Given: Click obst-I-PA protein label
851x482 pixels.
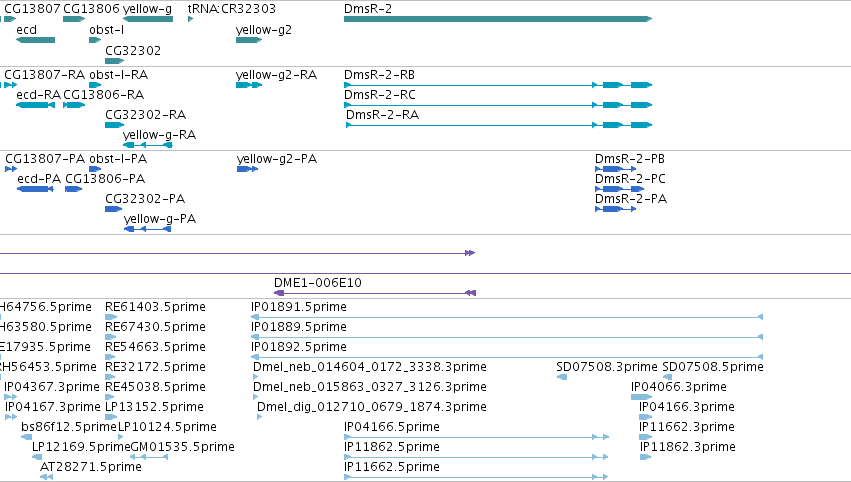Looking at the screenshot, I should [118, 158].
